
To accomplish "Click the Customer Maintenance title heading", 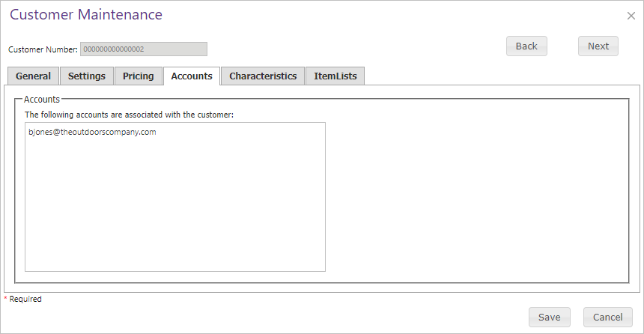I will (x=86, y=14).
